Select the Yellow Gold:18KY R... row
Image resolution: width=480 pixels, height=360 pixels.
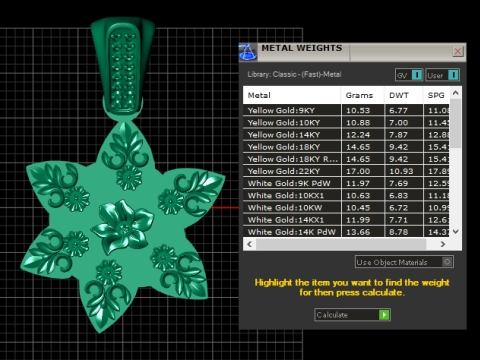pyautogui.click(x=346, y=159)
